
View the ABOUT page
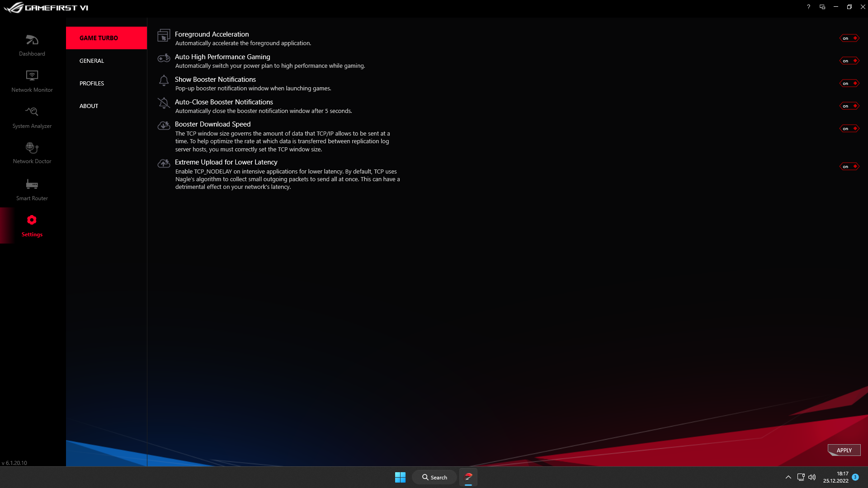click(x=89, y=106)
